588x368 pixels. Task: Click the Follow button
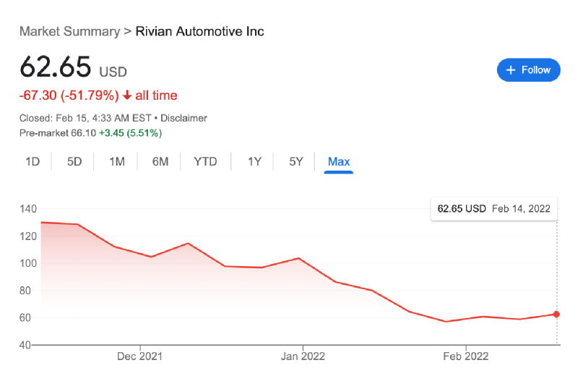pos(528,70)
